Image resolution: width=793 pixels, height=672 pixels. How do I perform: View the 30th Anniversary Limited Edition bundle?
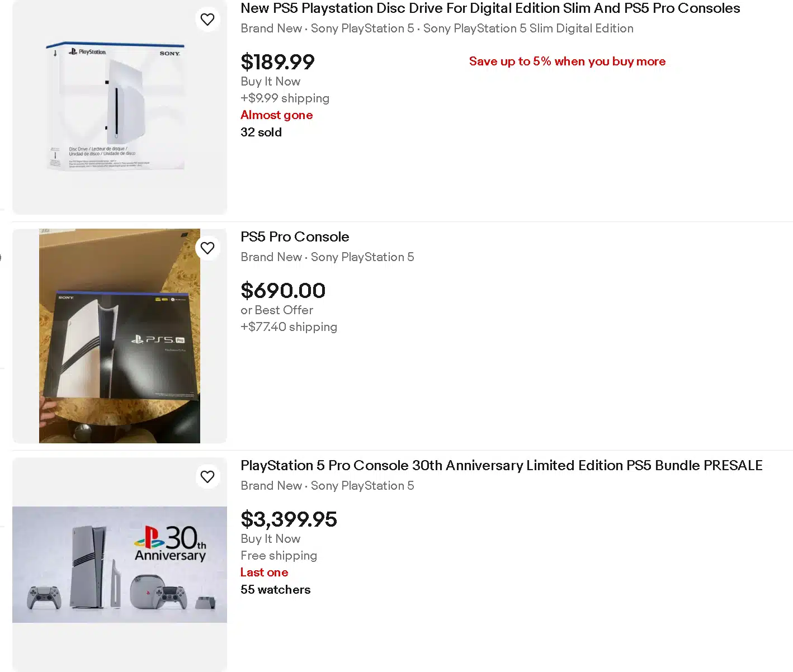click(x=501, y=465)
